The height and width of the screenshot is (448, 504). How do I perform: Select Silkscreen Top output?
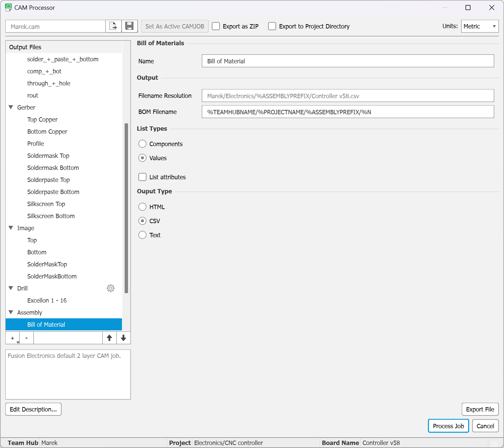[x=46, y=204]
